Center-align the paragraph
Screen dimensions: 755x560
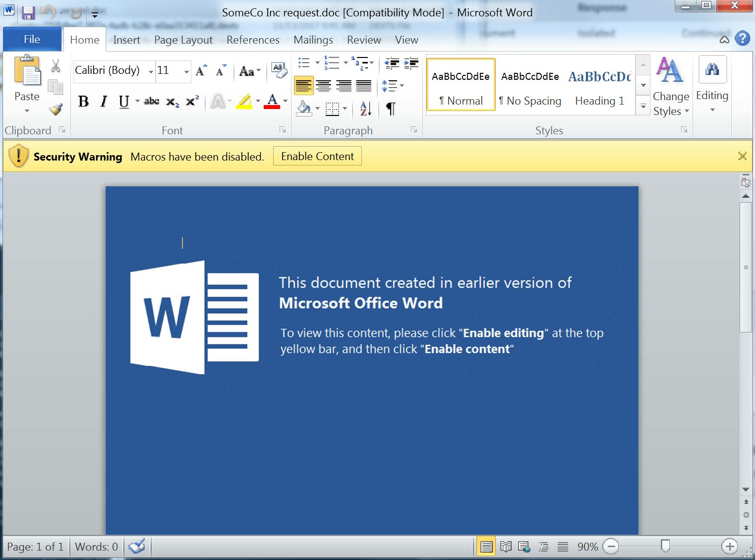point(324,86)
